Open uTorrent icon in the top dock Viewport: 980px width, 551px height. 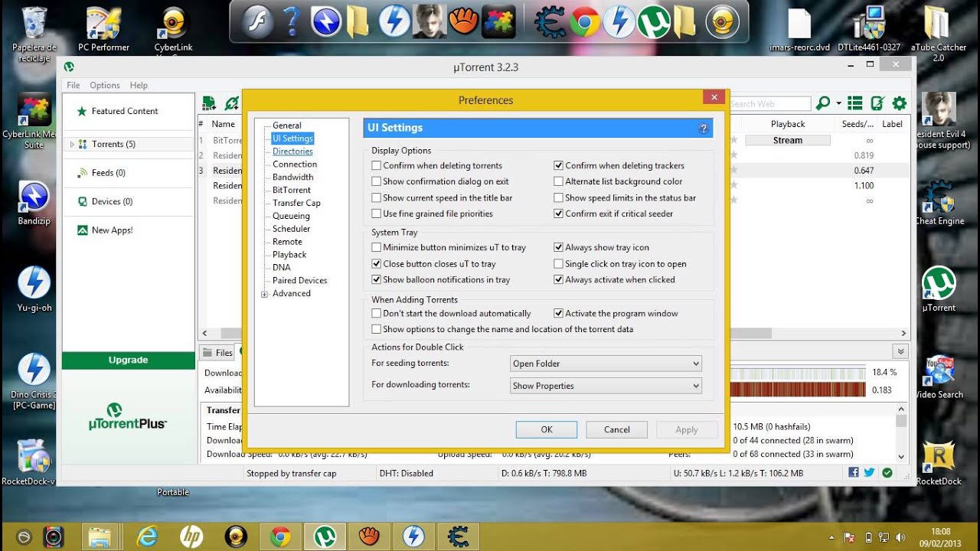(653, 22)
